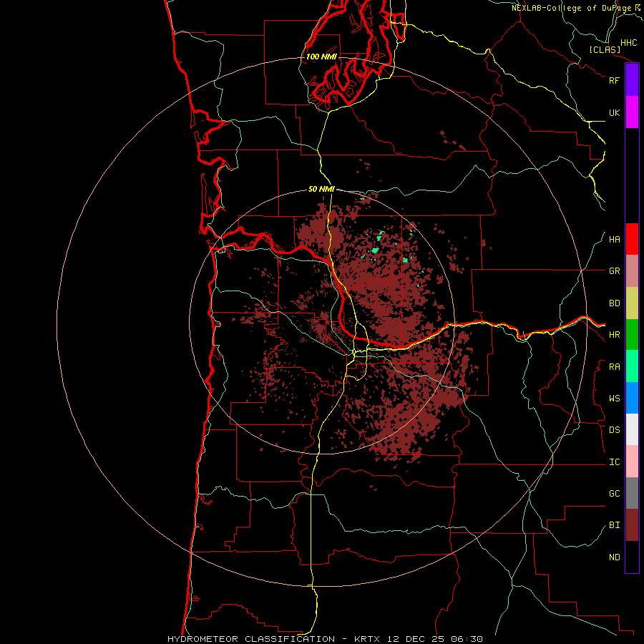Click the gray GC legend color swatch
The image size is (644, 644).
click(x=632, y=493)
